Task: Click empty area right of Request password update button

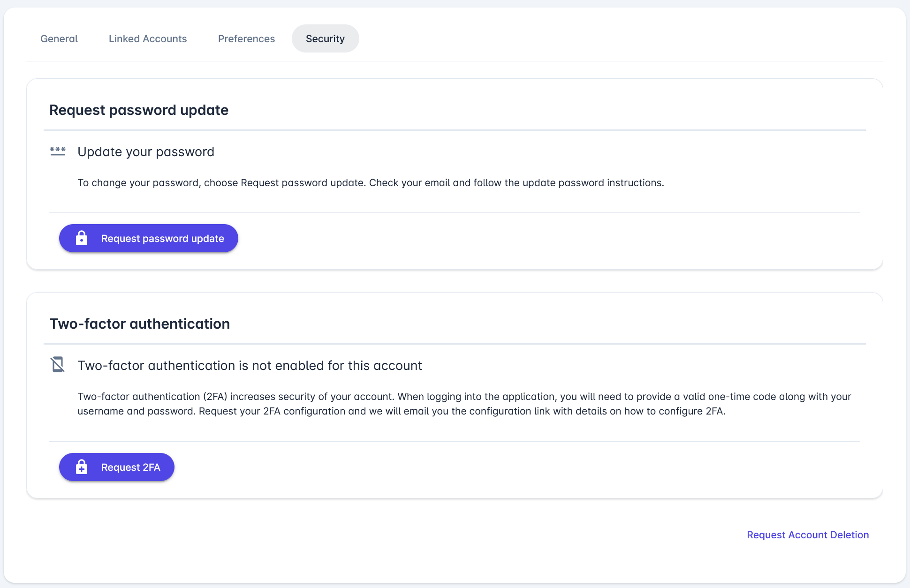Action: (516, 238)
